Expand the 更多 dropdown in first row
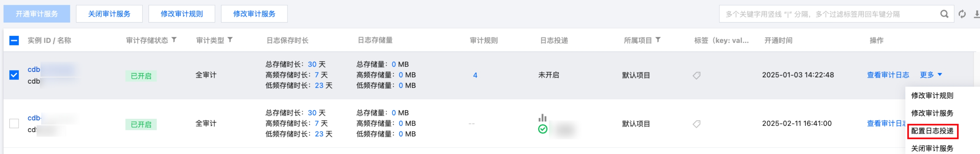Viewport: 980px width, 154px height. [x=931, y=75]
